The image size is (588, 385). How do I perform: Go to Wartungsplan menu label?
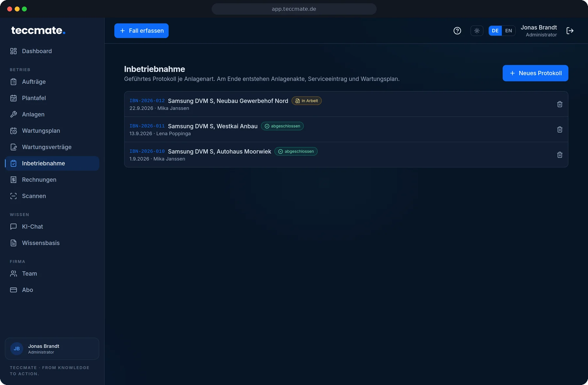tap(41, 131)
